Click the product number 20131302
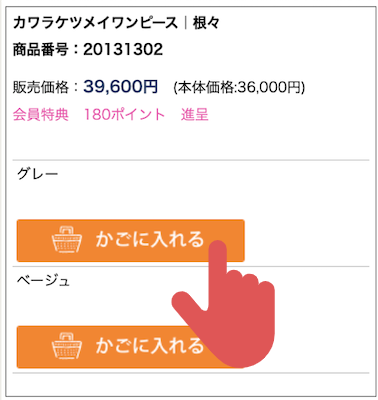Viewport: 378px width, 400px height. [123, 50]
